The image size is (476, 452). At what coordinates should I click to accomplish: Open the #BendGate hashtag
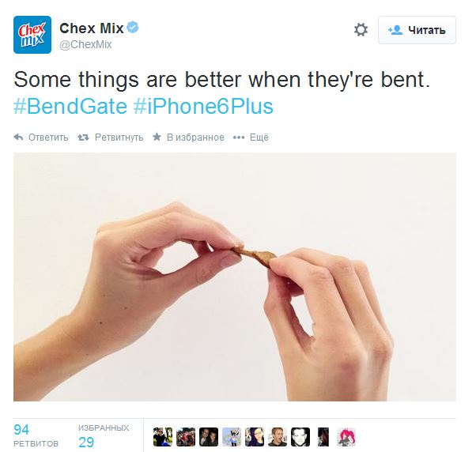[70, 107]
